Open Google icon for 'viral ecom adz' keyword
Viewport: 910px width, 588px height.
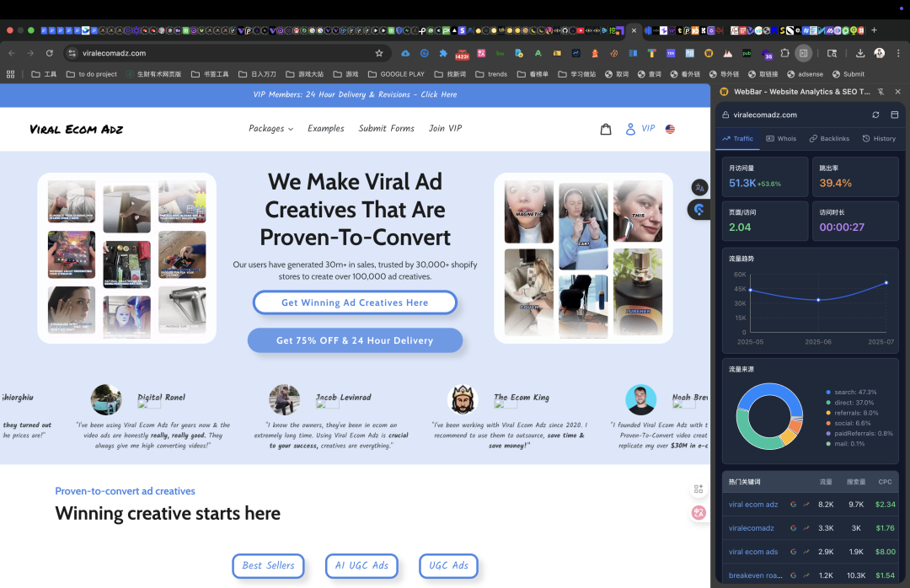tap(793, 505)
